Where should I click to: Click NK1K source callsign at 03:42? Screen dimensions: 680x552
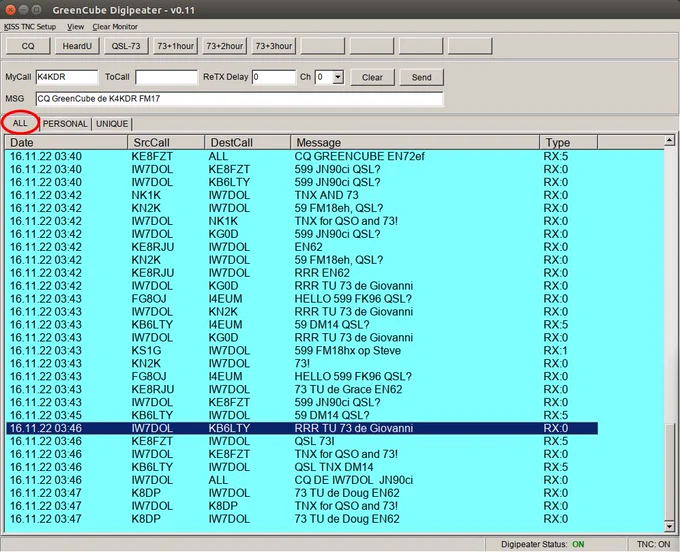pos(146,195)
